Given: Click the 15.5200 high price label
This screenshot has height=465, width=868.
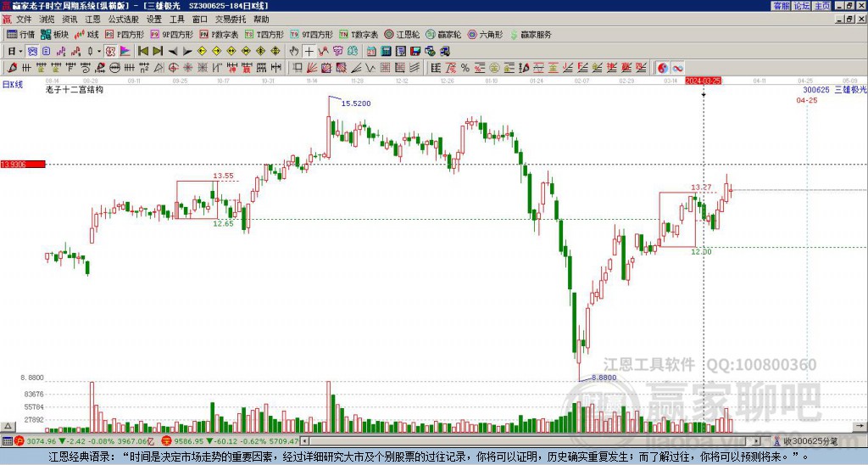Looking at the screenshot, I should (356, 104).
